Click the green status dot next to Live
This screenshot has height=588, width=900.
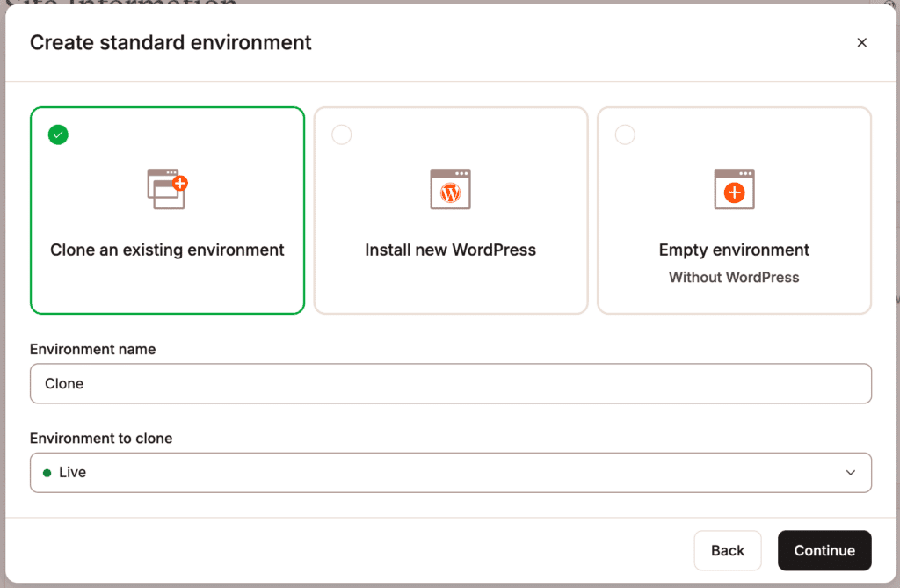[48, 472]
